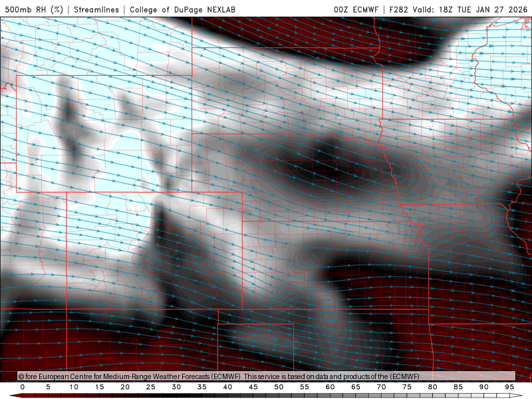Pick the "35" label on the legend
The width and height of the screenshot is (532, 399).
point(202,387)
